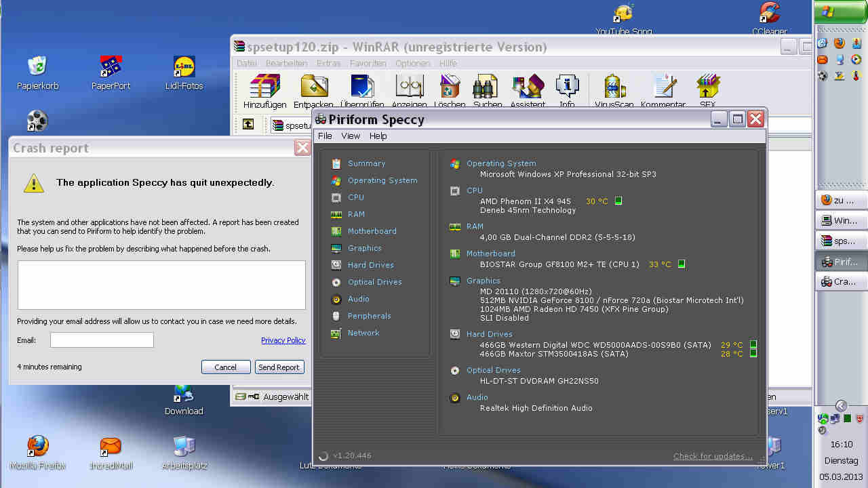Click the Windows Start button
This screenshot has width=868, height=488.
tap(841, 12)
